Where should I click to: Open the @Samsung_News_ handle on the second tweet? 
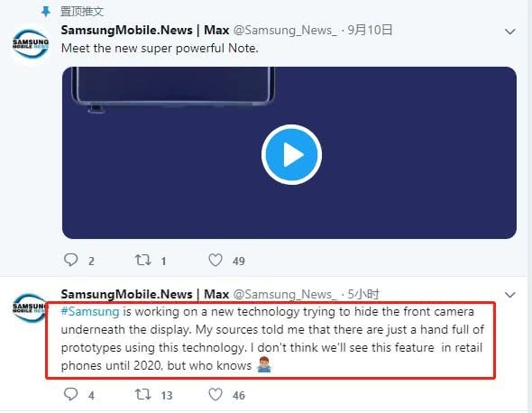285,294
